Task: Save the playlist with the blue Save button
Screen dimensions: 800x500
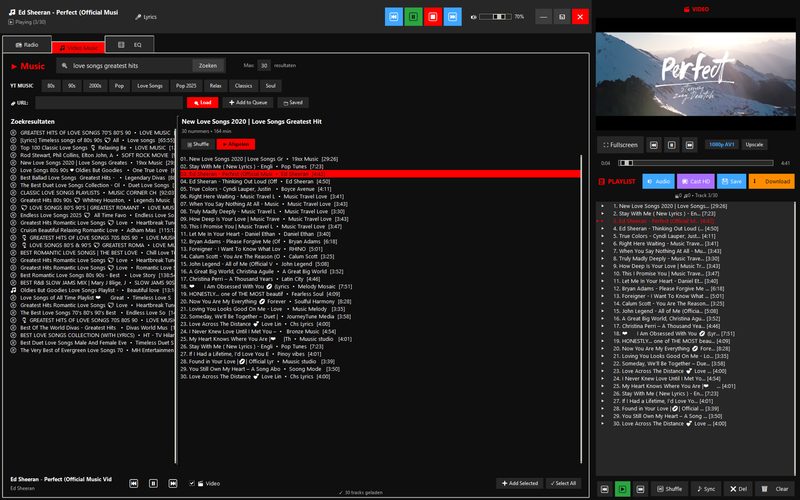Action: tap(732, 181)
